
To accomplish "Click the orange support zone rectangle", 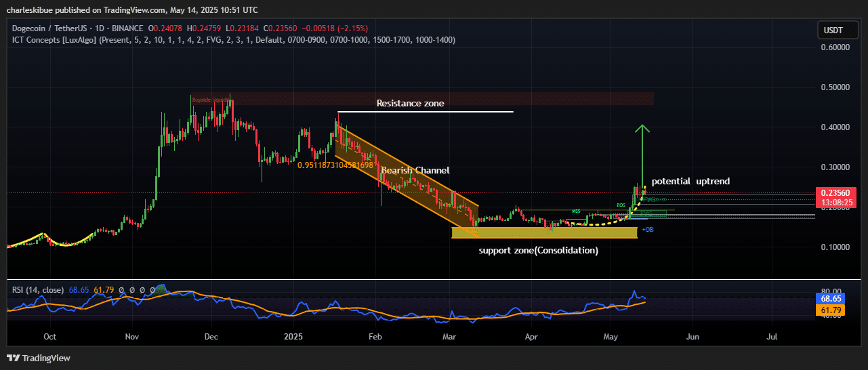I will (x=545, y=232).
